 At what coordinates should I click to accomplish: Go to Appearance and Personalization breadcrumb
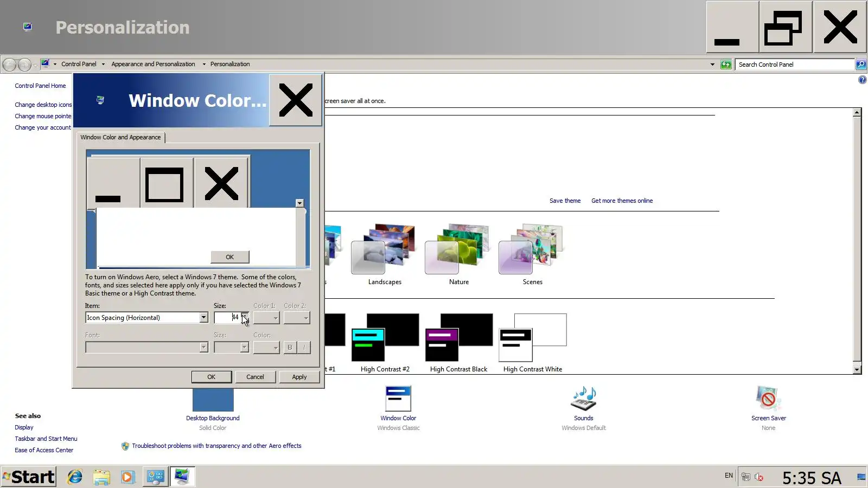[153, 64]
